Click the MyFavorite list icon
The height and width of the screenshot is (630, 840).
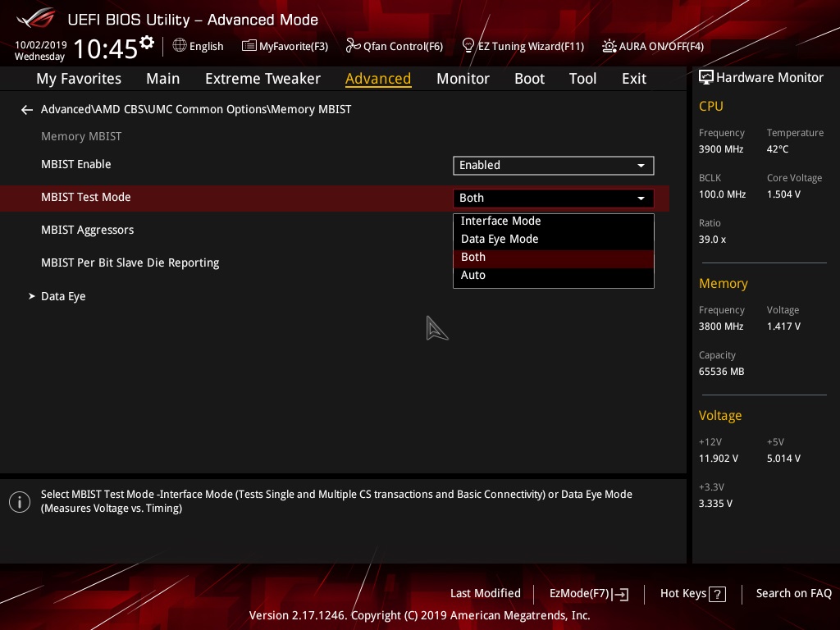[249, 46]
